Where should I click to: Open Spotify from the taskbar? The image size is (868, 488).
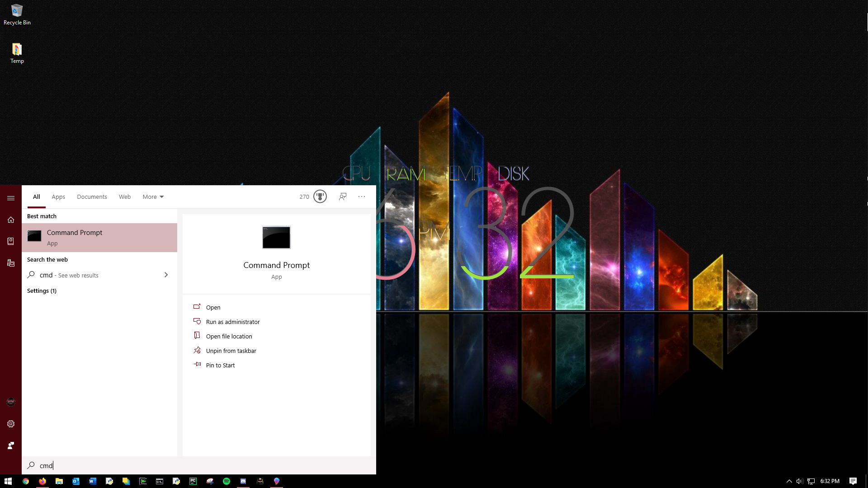(226, 482)
